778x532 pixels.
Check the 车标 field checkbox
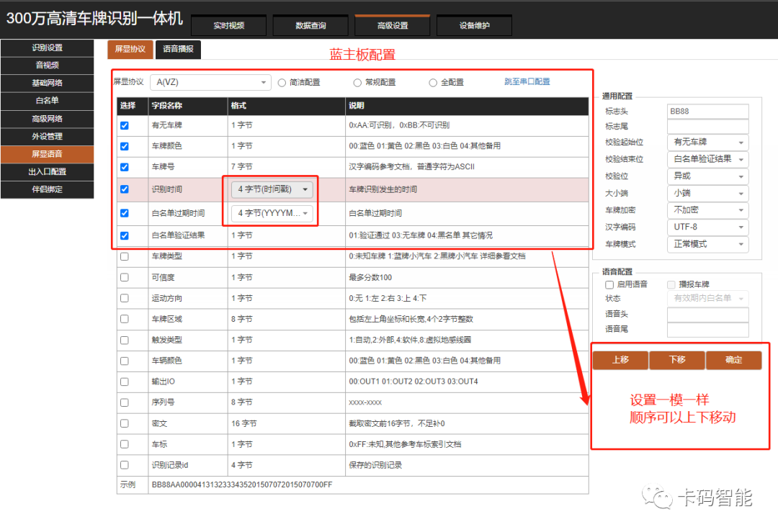[125, 444]
